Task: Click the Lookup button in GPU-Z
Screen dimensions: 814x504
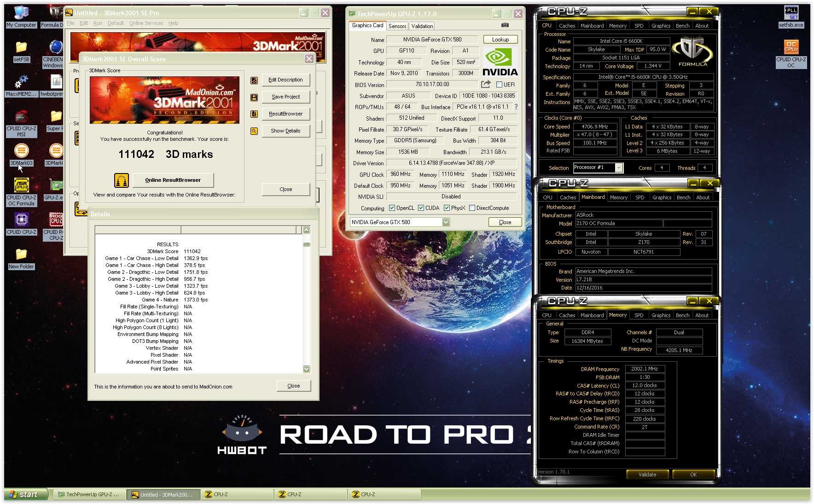Action: pyautogui.click(x=500, y=40)
